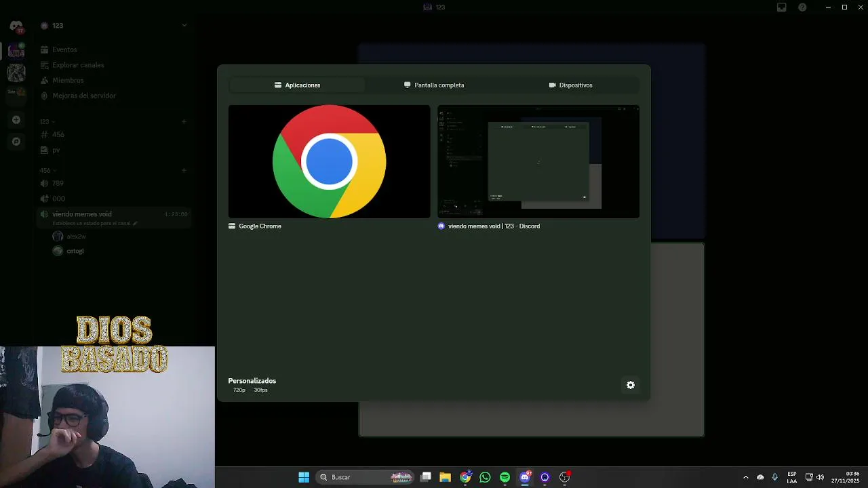
Task: Open the Discover servers compass icon
Action: pos(16,142)
